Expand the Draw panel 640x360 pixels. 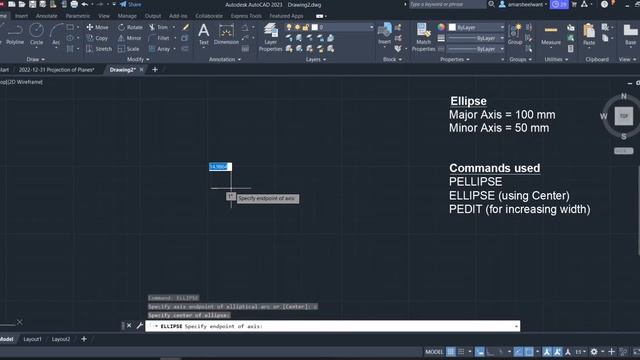(x=36, y=60)
